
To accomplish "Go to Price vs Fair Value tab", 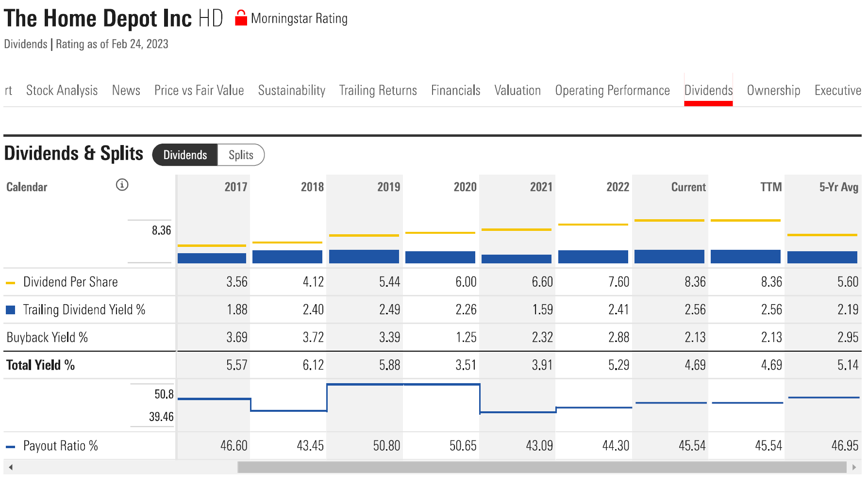I will pos(199,90).
